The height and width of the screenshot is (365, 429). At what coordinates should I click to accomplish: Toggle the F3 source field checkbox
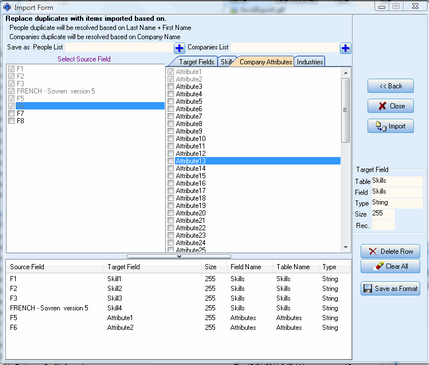pos(12,83)
